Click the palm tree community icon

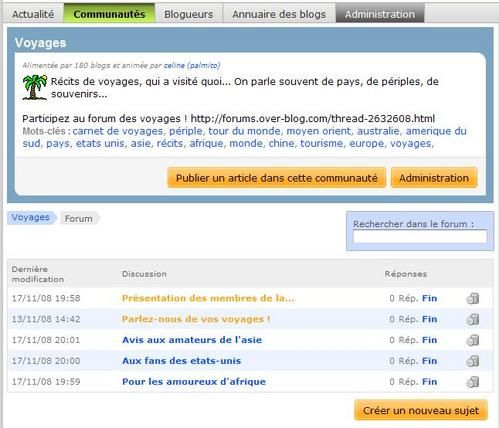coord(34,87)
